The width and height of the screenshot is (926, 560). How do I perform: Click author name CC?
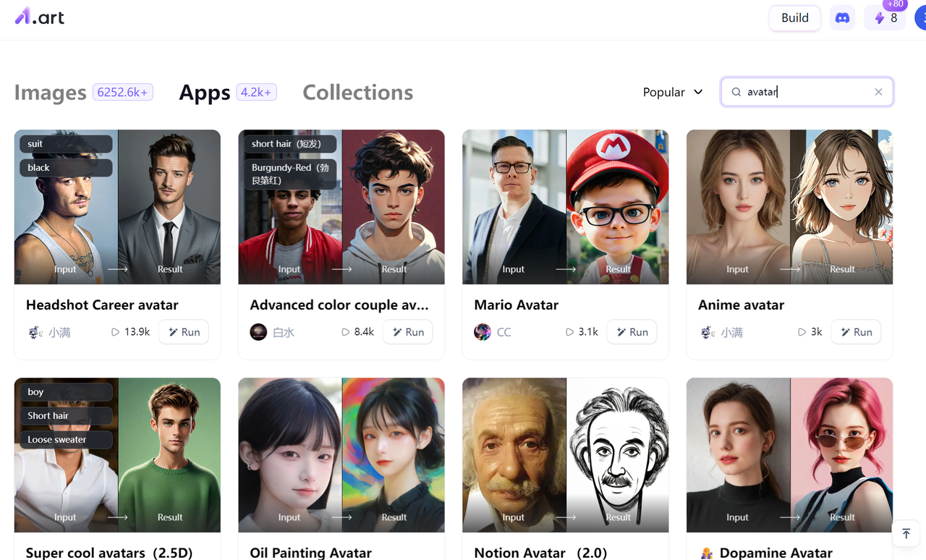coord(504,332)
